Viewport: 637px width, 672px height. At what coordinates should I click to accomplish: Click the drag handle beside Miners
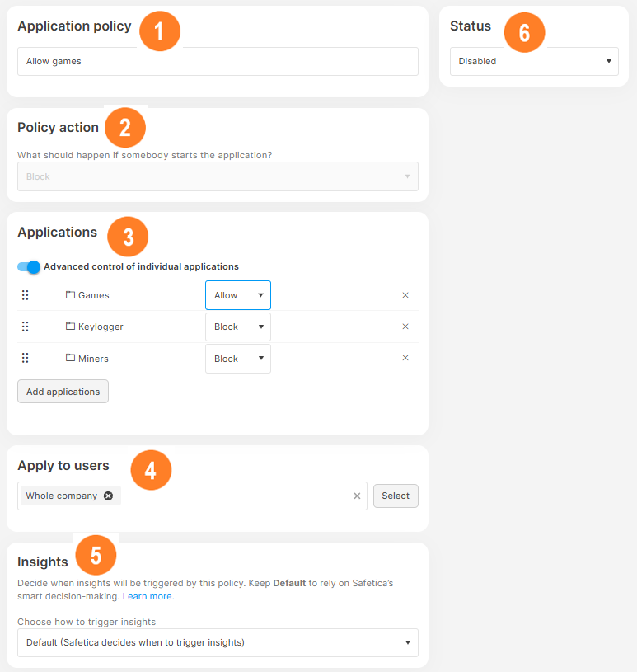25,358
